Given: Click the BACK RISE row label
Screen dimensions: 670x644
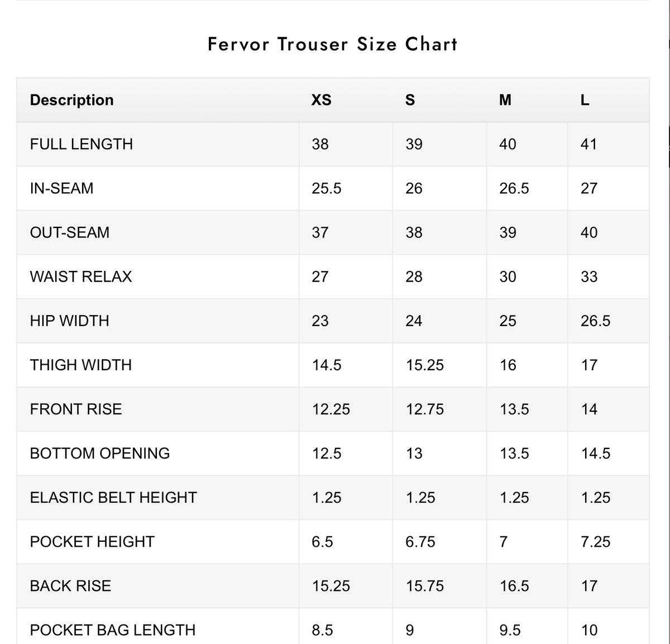Looking at the screenshot, I should pyautogui.click(x=70, y=585).
